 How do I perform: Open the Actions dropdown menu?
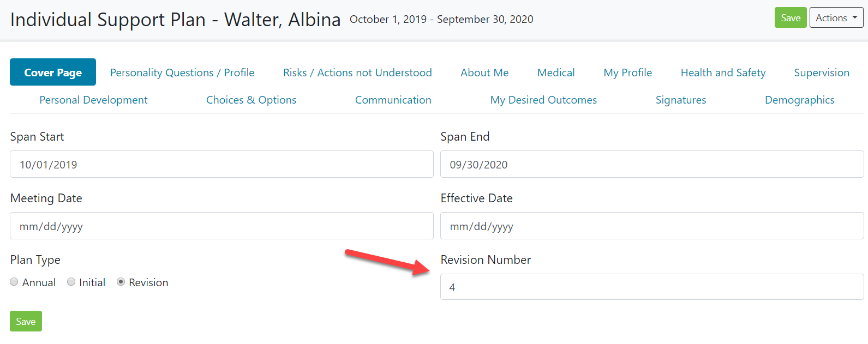pos(836,18)
